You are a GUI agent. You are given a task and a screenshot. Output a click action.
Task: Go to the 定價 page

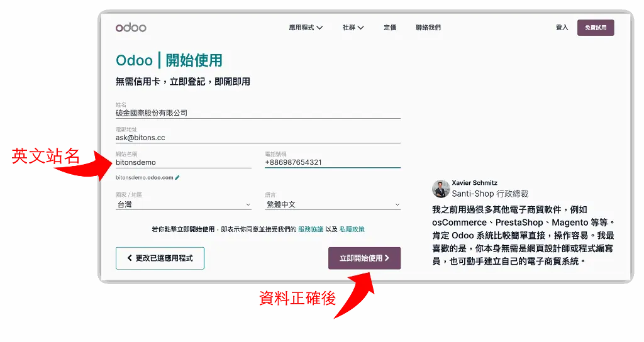point(390,28)
